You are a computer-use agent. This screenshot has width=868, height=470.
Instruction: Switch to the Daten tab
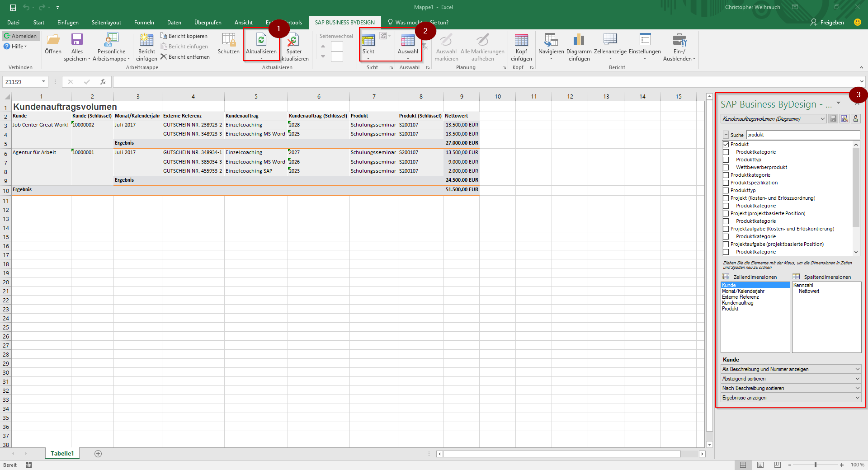click(174, 23)
